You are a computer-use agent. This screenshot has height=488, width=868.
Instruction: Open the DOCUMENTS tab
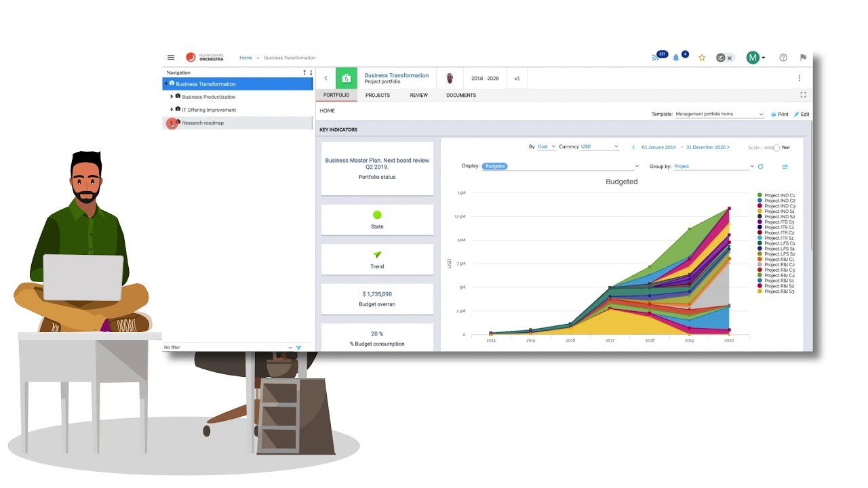coord(461,96)
